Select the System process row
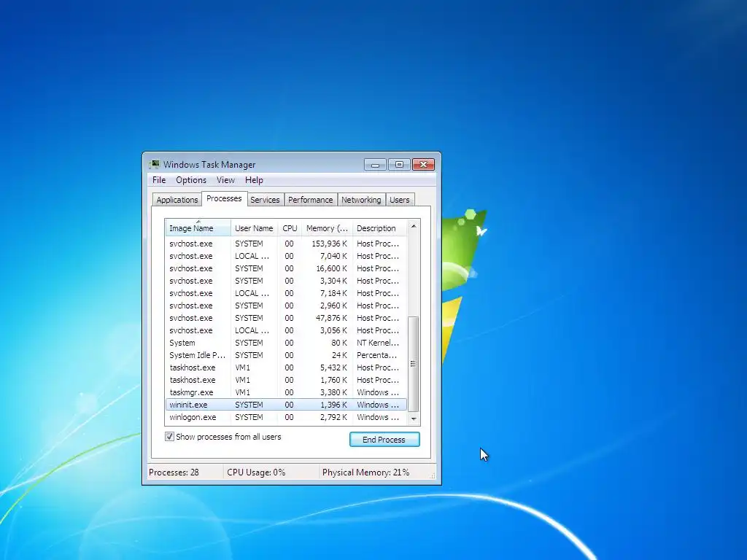 [x=286, y=343]
